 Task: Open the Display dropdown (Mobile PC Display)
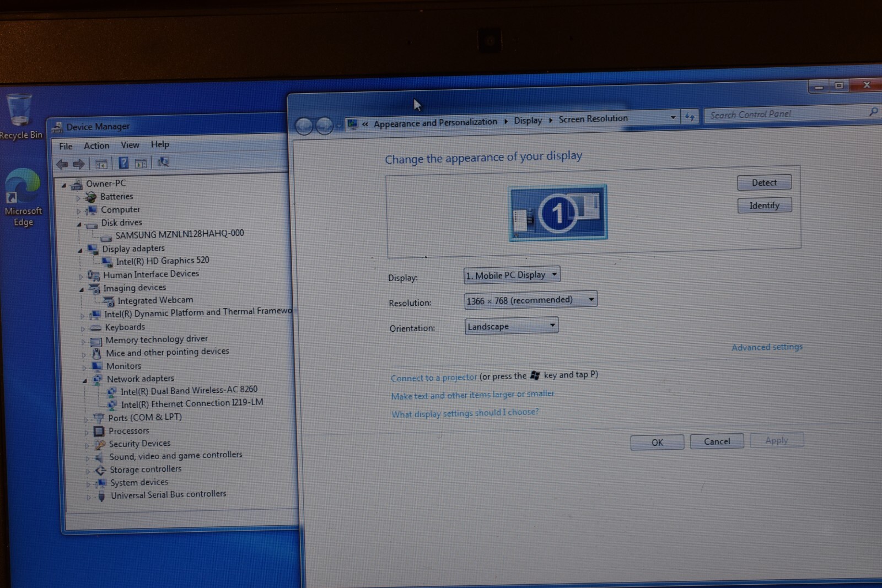pos(512,274)
